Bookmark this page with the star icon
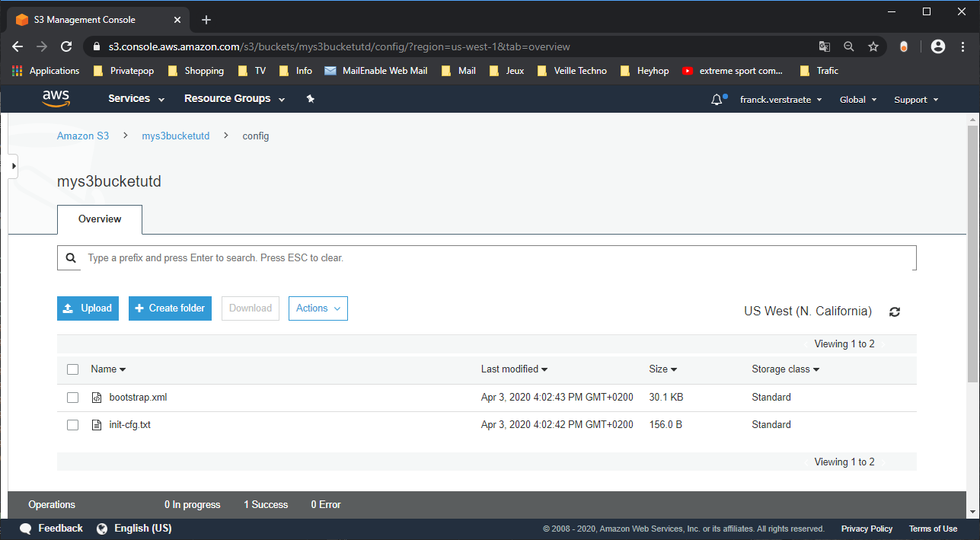The image size is (980, 540). pos(873,46)
